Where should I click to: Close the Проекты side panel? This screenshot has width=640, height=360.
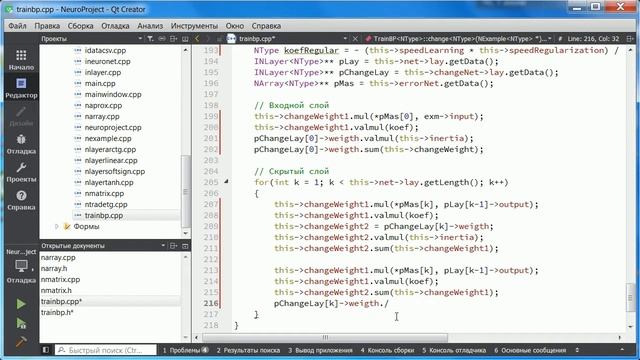tap(185, 39)
